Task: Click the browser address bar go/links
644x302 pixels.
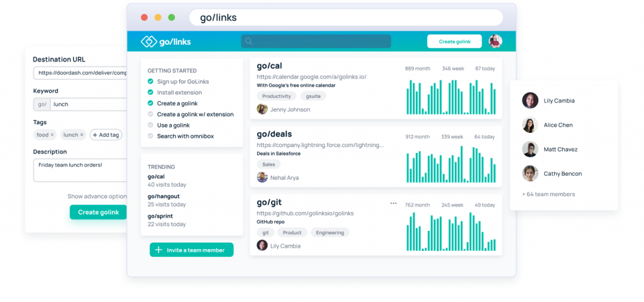Action: coord(346,18)
